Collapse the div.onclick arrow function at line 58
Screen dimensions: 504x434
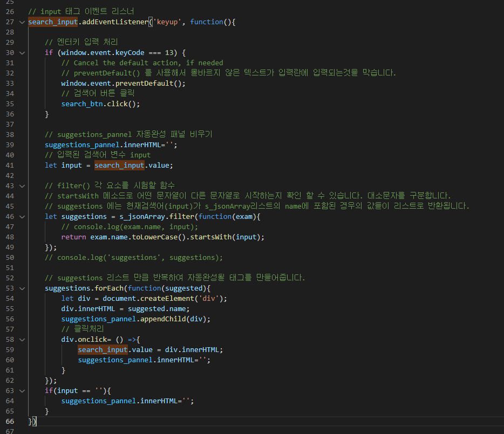pyautogui.click(x=22, y=340)
